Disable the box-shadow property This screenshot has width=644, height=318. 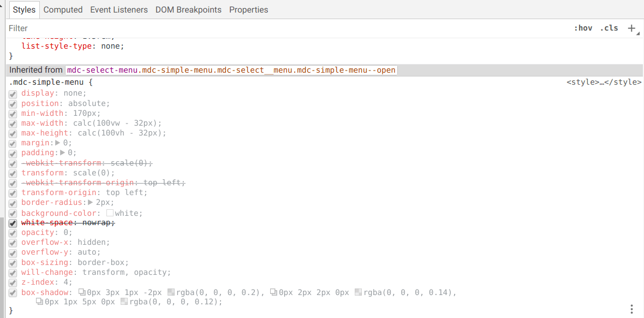[13, 293]
